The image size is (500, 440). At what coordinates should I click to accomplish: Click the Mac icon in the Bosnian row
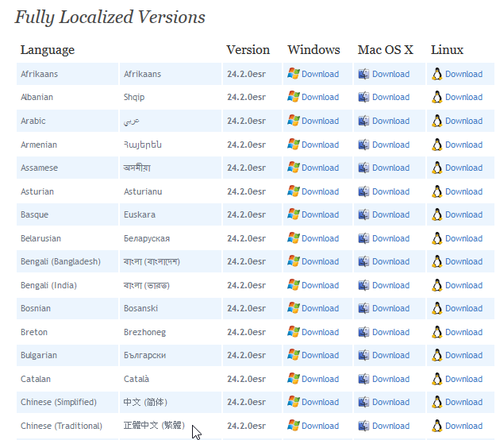click(364, 308)
